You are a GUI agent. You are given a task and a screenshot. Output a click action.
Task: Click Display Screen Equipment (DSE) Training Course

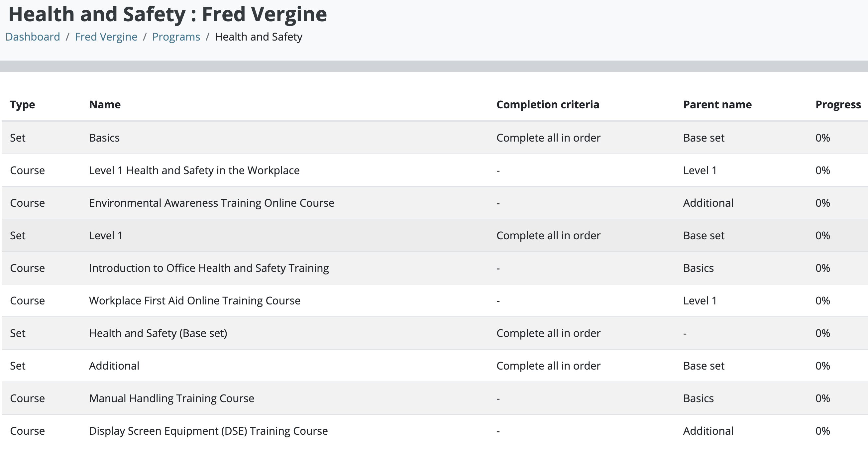(x=208, y=431)
